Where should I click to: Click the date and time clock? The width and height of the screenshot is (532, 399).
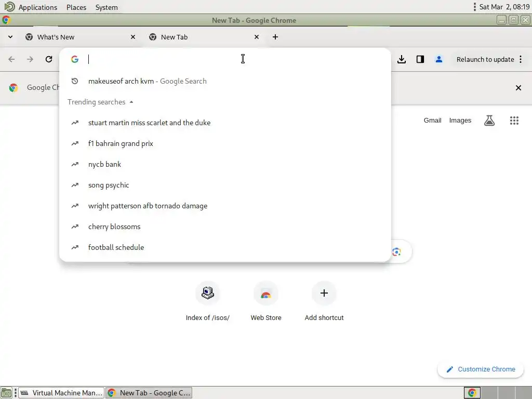[504, 7]
